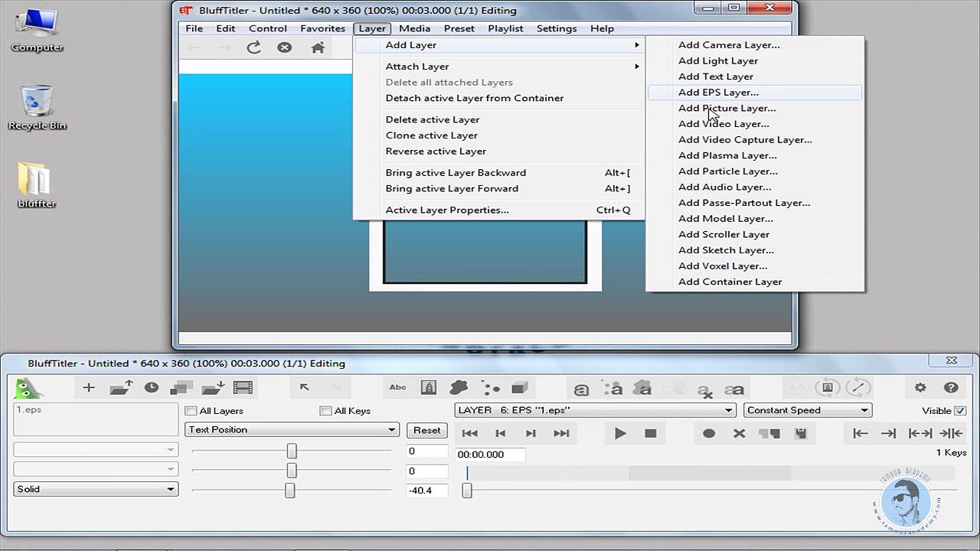Go to previous key button
Image resolution: width=980 pixels, height=551 pixels.
click(x=501, y=433)
